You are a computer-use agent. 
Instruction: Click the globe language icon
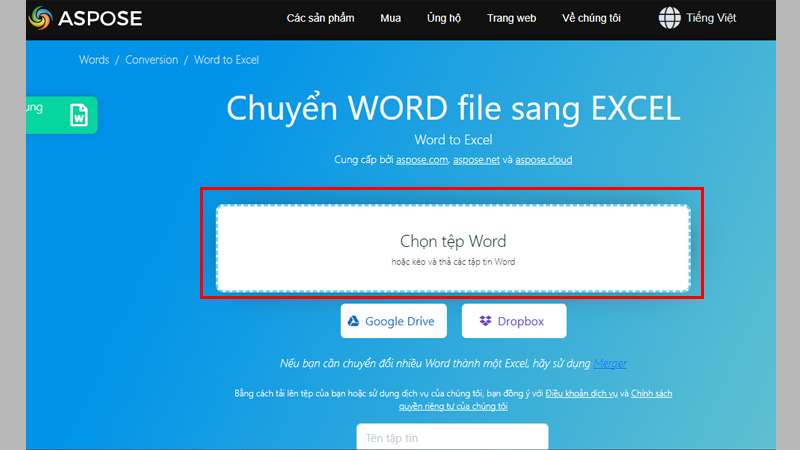(x=669, y=18)
